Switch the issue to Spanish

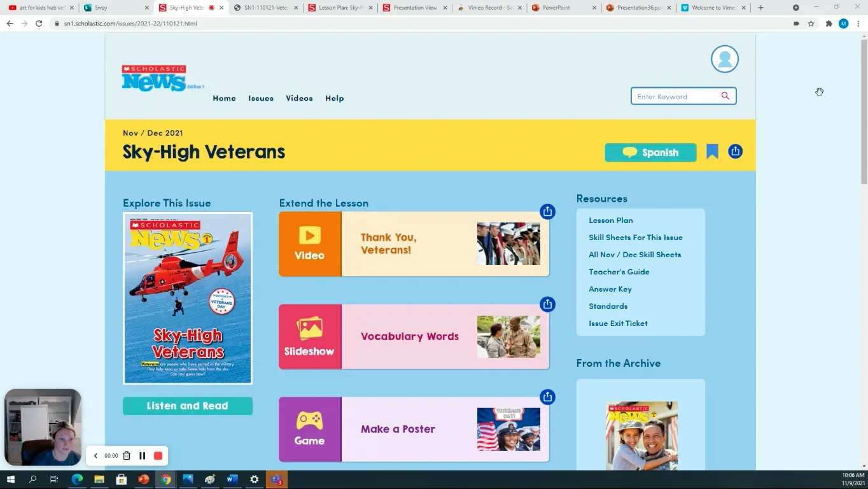pos(650,152)
